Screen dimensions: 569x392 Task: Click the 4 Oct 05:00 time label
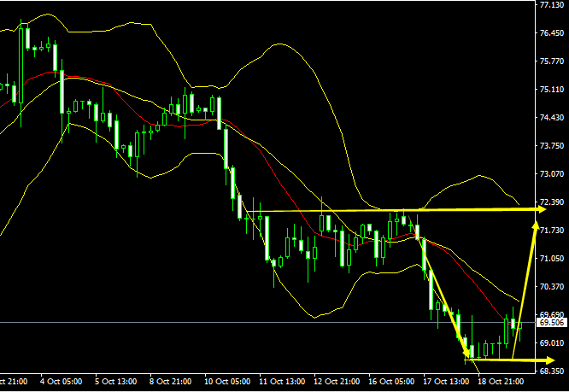(61, 382)
